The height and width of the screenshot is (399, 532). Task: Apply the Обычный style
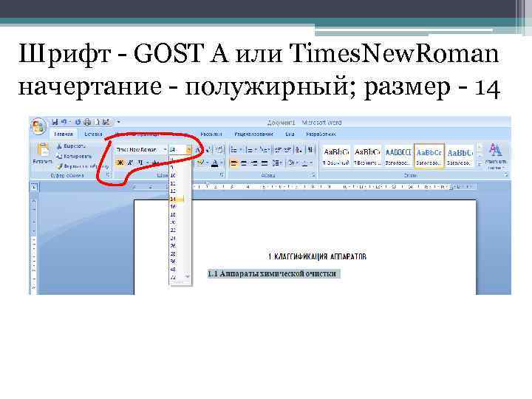[336, 157]
